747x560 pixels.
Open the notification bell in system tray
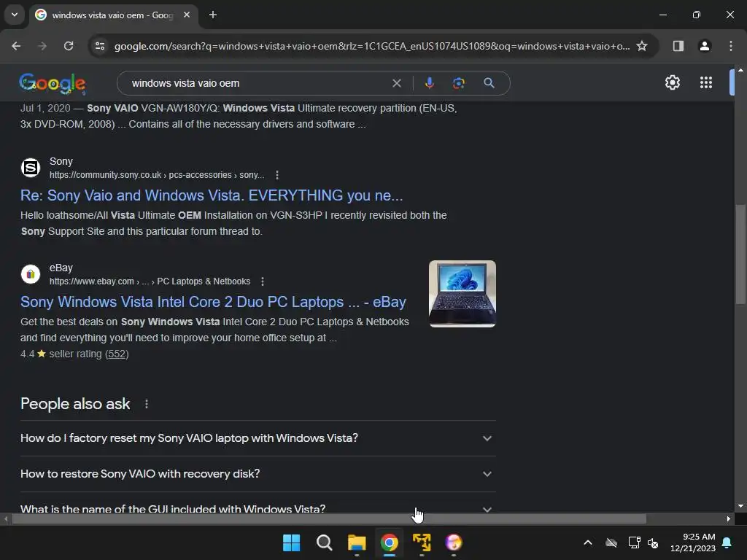pos(727,542)
